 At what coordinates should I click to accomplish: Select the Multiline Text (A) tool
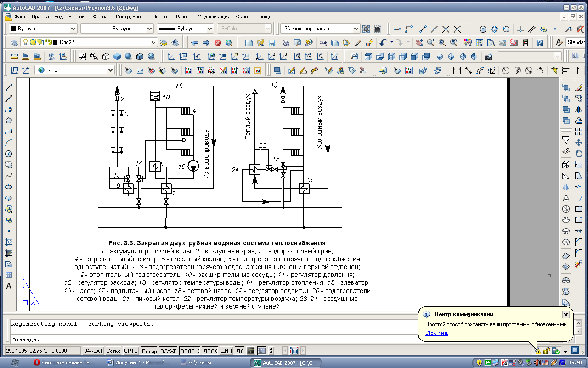[9, 286]
